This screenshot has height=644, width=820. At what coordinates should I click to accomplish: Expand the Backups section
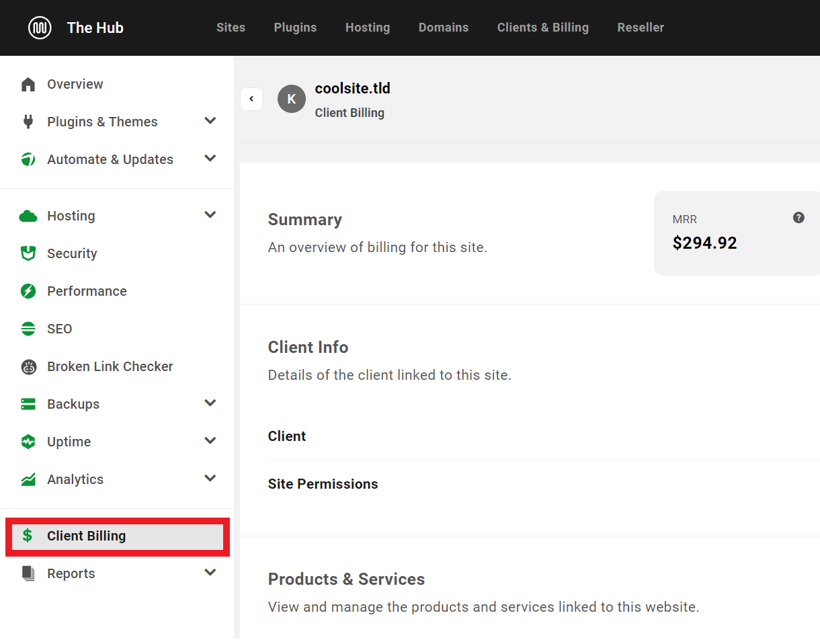pos(210,403)
